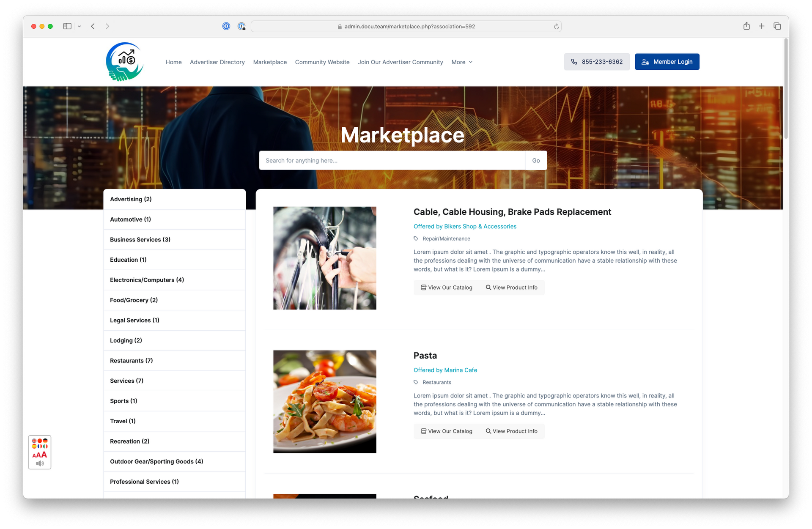This screenshot has width=812, height=529.
Task: Click the AAA text size icon
Action: pyautogui.click(x=40, y=455)
